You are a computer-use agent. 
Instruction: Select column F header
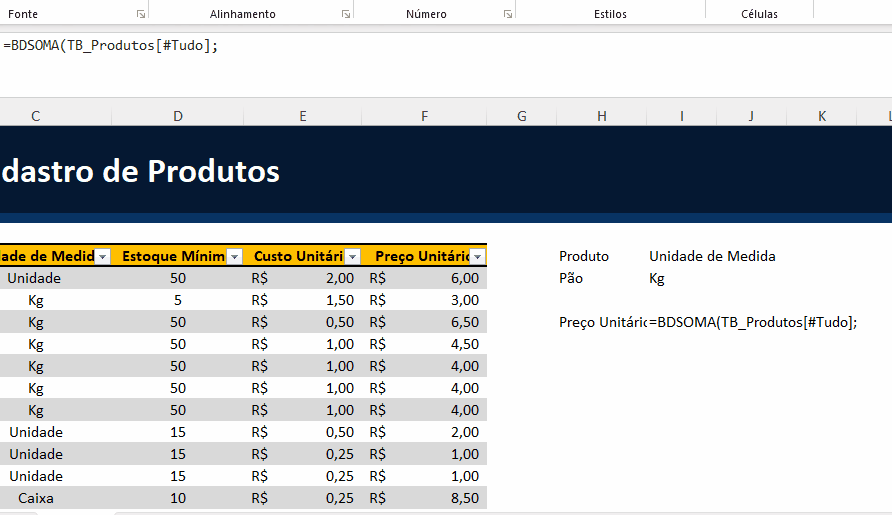tap(424, 116)
